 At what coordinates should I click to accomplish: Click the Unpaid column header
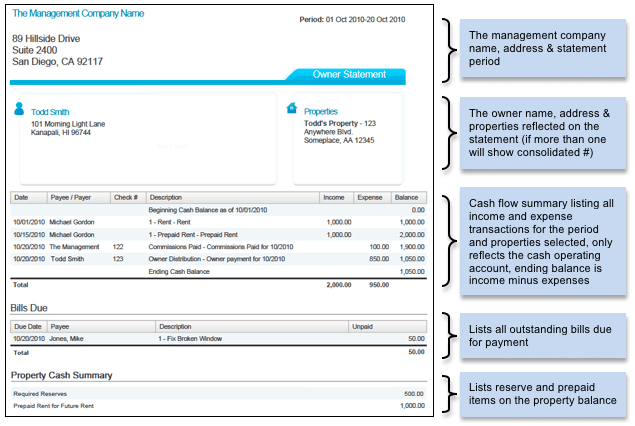(363, 326)
